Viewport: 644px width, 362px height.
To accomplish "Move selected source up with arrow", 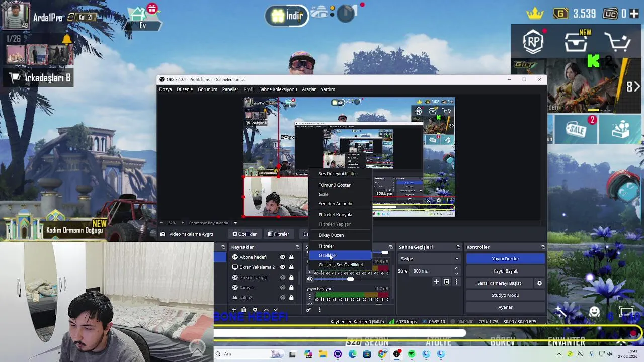I will pyautogui.click(x=266, y=310).
